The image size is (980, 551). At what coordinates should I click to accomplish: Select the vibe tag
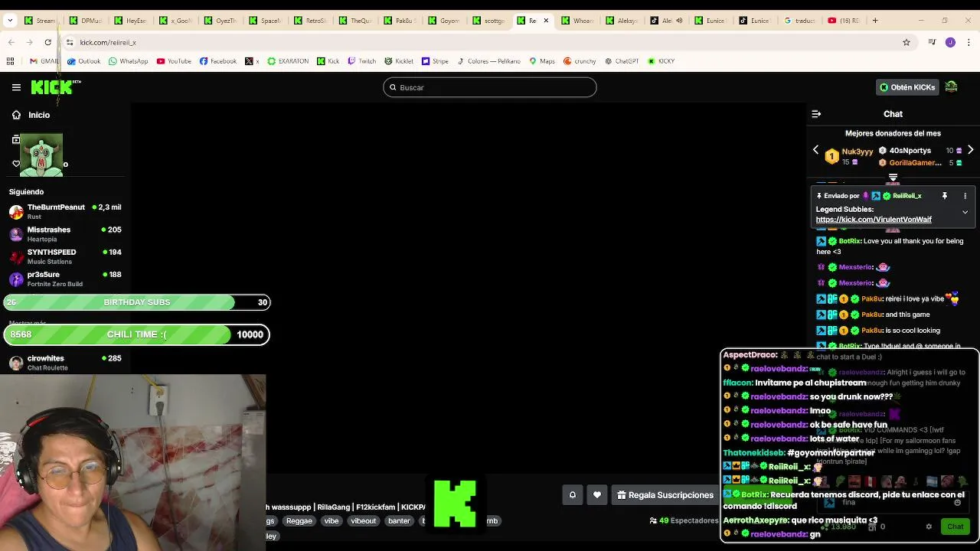[331, 520]
